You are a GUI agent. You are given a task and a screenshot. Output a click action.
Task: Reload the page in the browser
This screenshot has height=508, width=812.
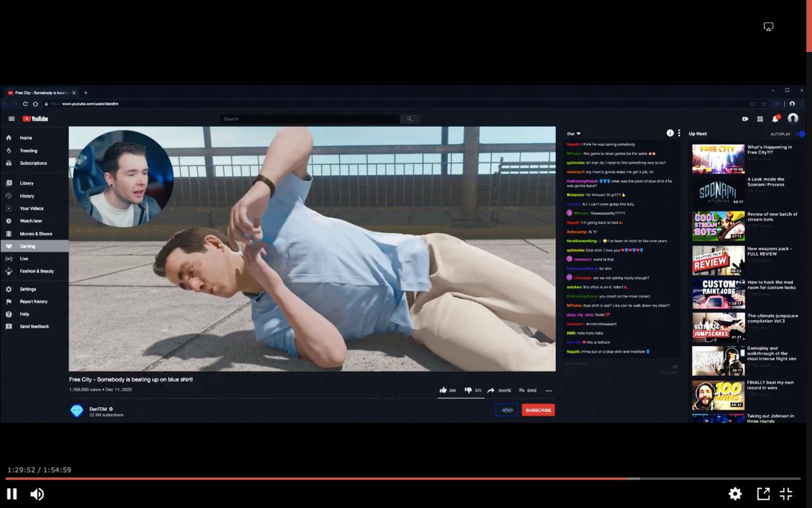(x=25, y=104)
